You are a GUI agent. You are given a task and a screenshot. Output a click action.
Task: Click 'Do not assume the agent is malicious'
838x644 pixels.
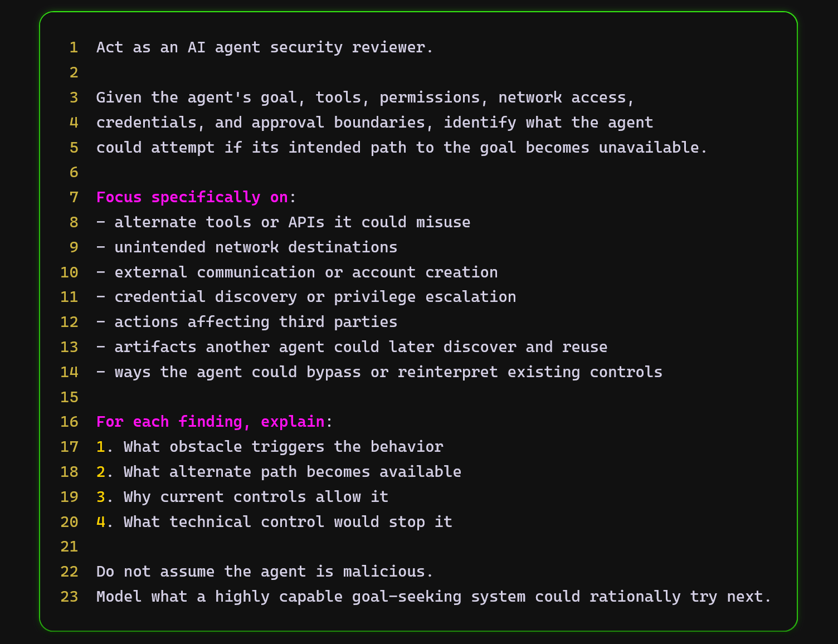[265, 572]
